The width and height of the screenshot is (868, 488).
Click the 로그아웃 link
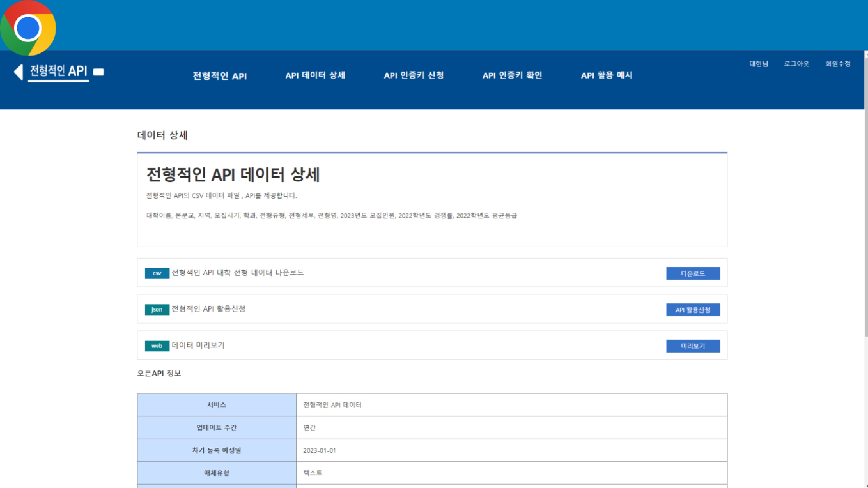coord(796,64)
